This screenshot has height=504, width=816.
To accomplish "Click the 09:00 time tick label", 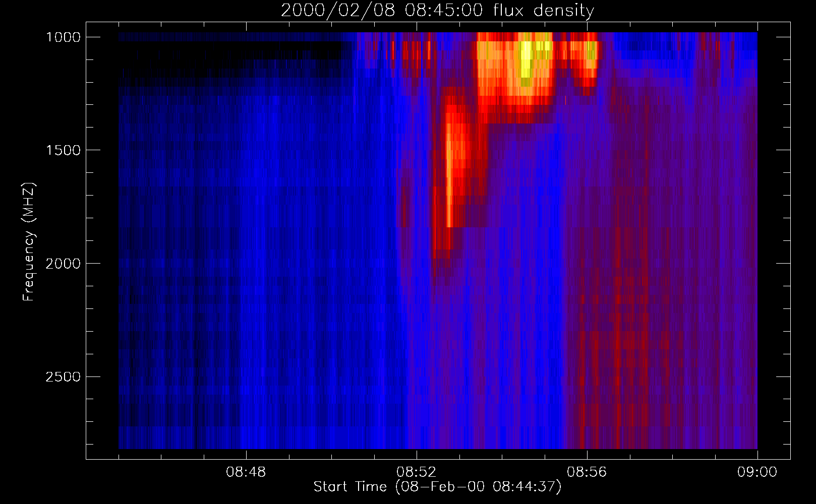I will pos(757,472).
